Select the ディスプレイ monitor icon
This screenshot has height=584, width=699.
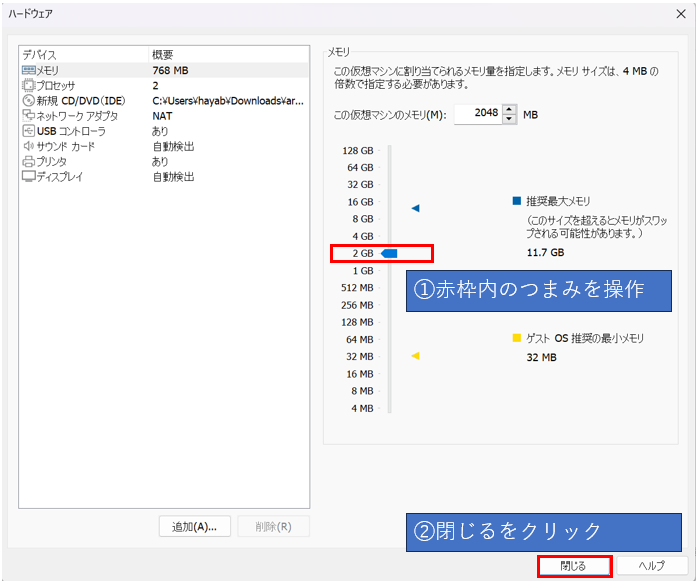click(x=29, y=177)
